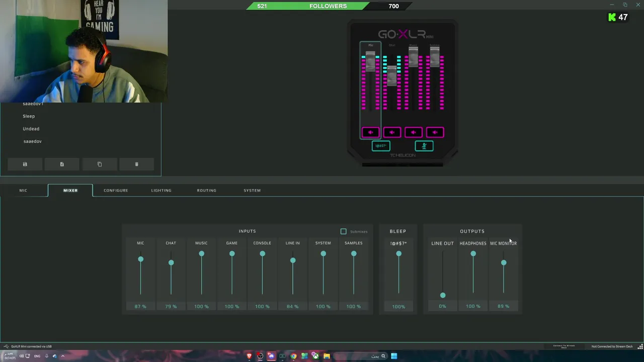Show hidden tray icons chevron

click(x=63, y=356)
